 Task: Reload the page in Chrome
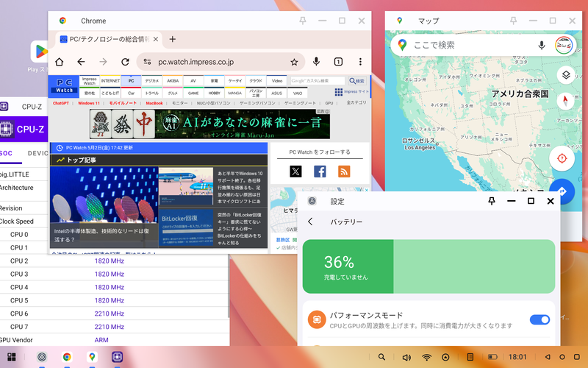pos(125,62)
